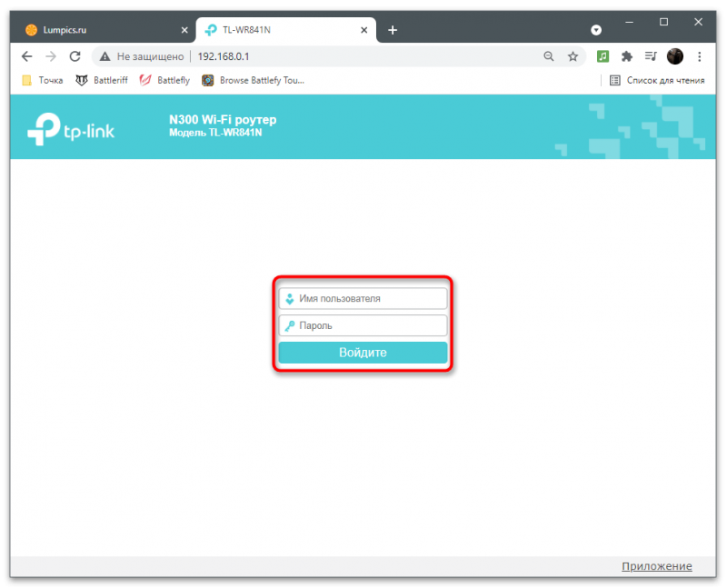Screen dimensions: 727x588
Task: Click the zoom magnifier icon in address bar
Action: [x=549, y=56]
